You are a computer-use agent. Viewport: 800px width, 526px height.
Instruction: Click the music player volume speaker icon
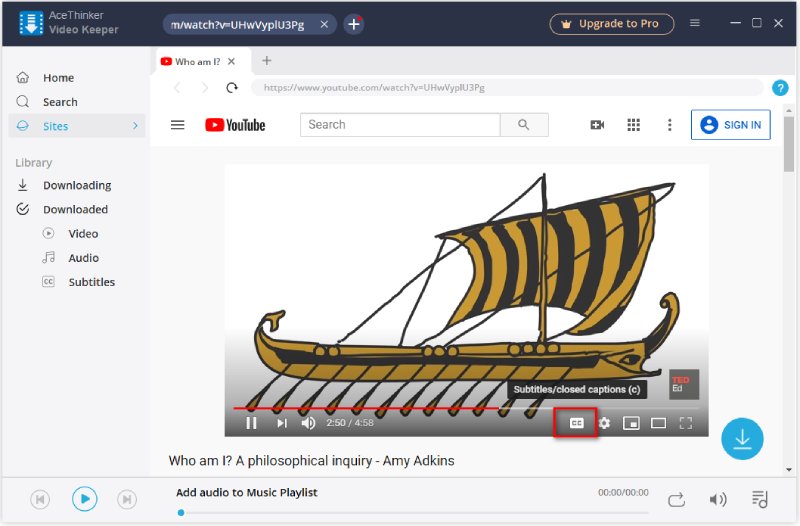tap(717, 499)
